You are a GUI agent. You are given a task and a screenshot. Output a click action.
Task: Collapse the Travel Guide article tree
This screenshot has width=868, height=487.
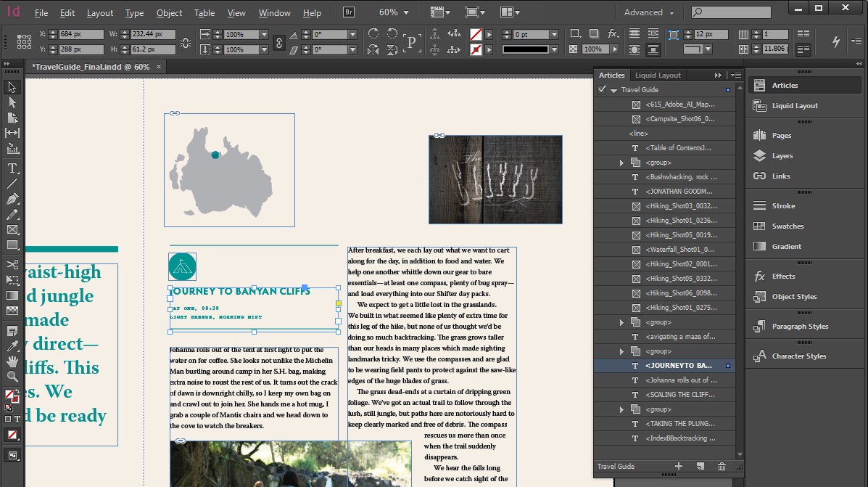(x=613, y=90)
